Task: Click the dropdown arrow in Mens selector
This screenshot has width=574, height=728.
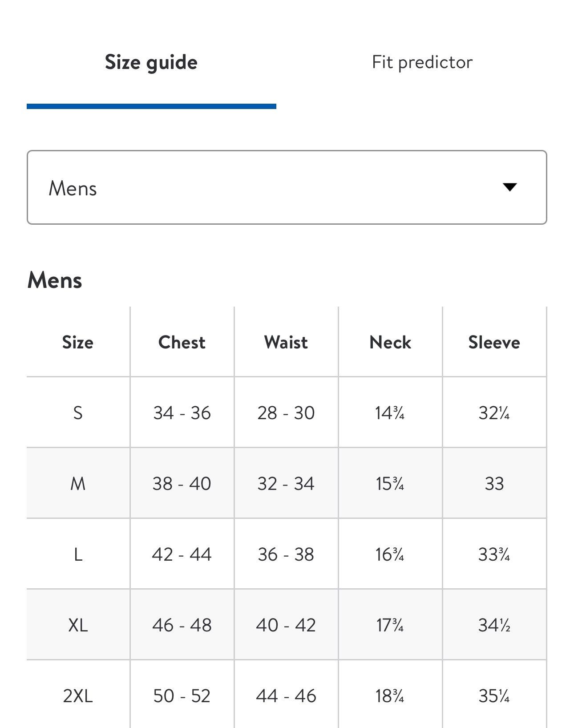Action: pyautogui.click(x=509, y=187)
